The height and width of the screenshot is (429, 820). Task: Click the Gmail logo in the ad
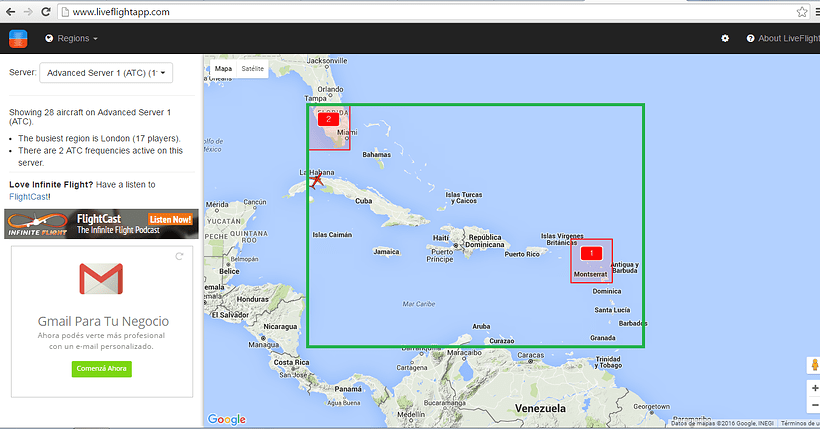pos(101,279)
